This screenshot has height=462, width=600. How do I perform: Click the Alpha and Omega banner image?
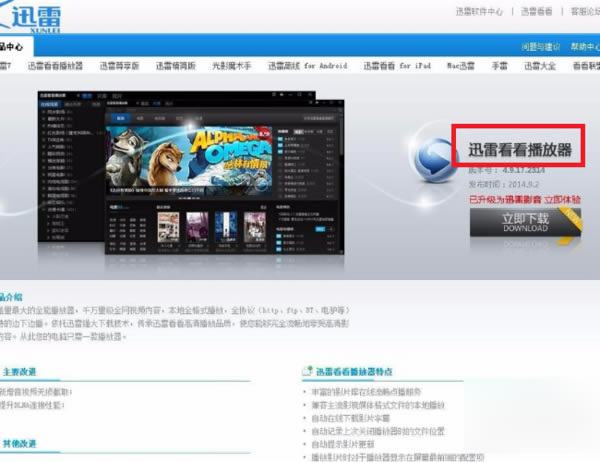pyautogui.click(x=189, y=160)
